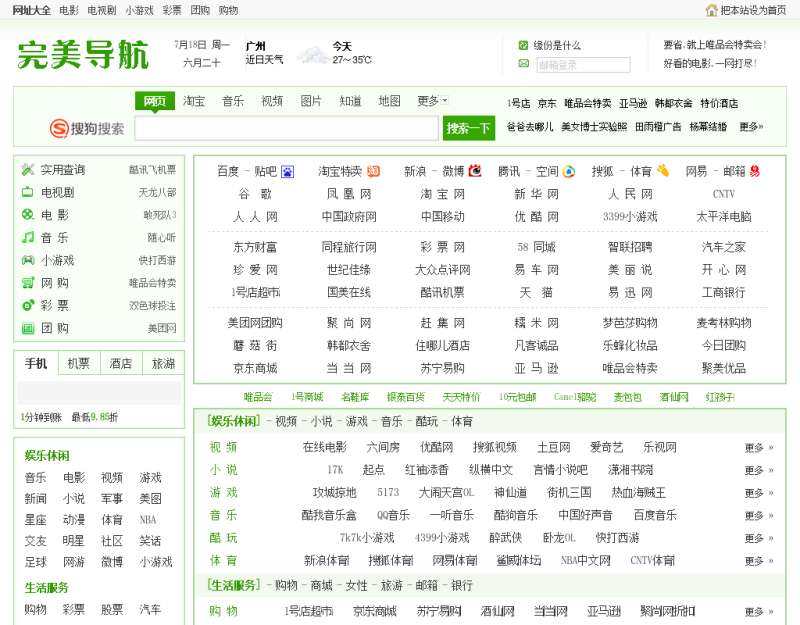Screen dimensions: 800x625
Task: Expand 更多» in the 视频 row
Action: [x=759, y=447]
